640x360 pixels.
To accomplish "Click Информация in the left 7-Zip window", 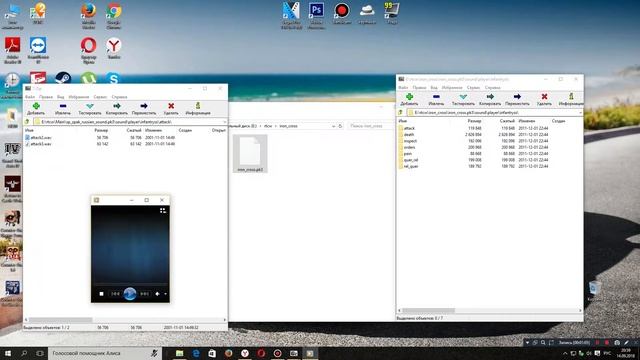I will [198, 109].
